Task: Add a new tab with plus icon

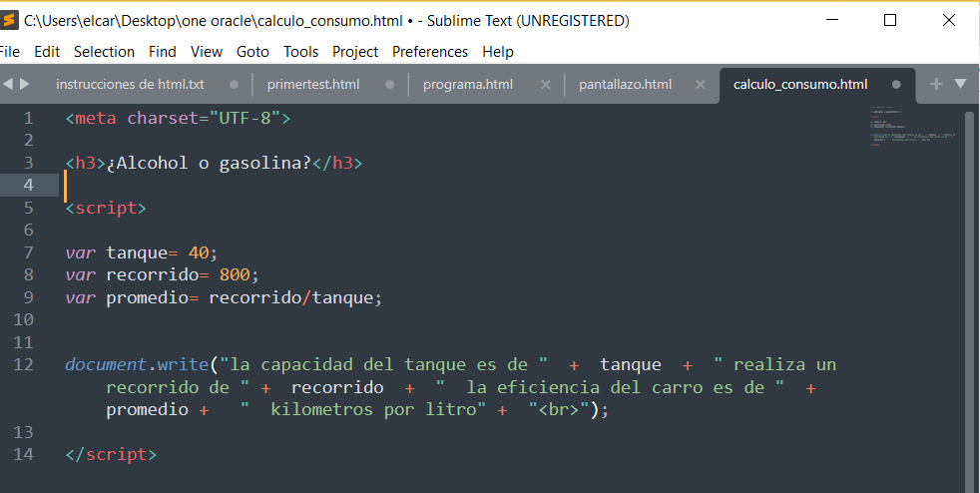Action: point(936,84)
